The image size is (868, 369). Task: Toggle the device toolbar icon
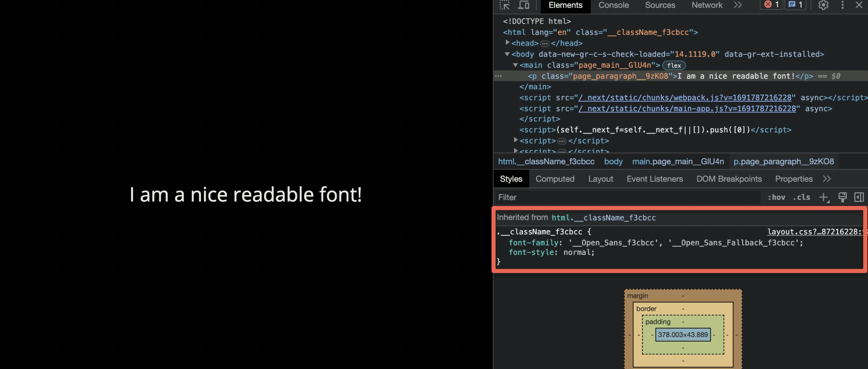(x=524, y=5)
